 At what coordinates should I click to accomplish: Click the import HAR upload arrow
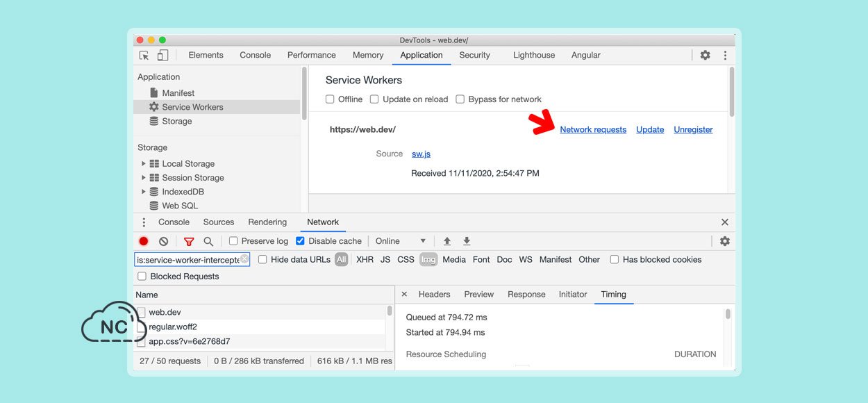point(447,241)
